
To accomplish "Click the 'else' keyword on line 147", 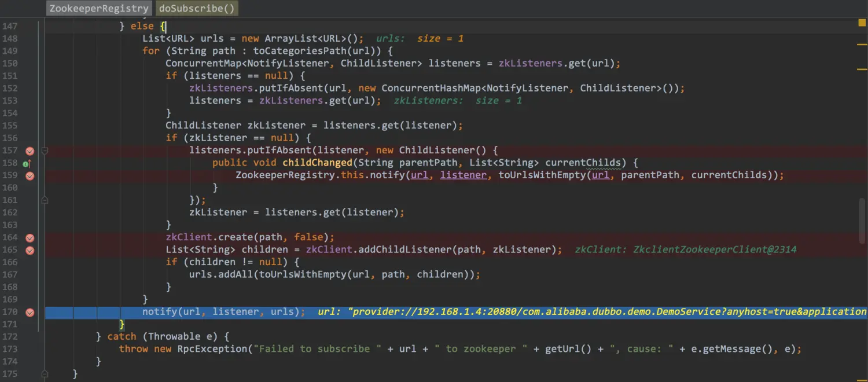I will click(x=142, y=26).
